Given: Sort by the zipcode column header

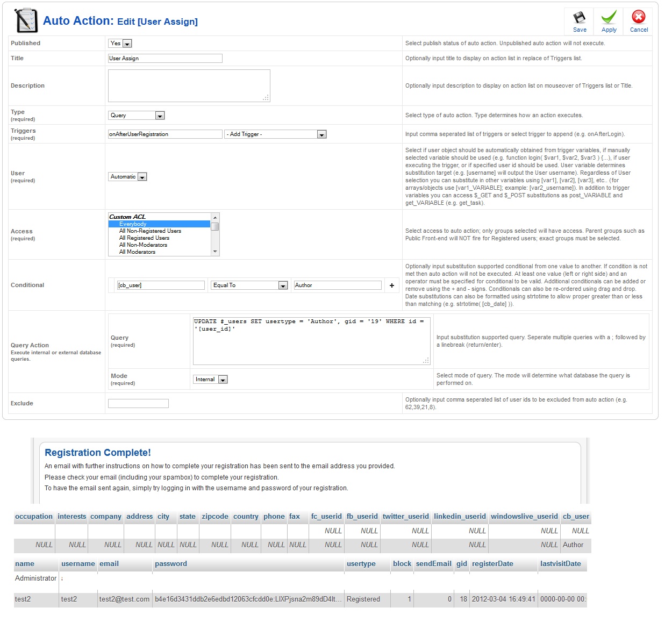Looking at the screenshot, I should click(x=215, y=517).
